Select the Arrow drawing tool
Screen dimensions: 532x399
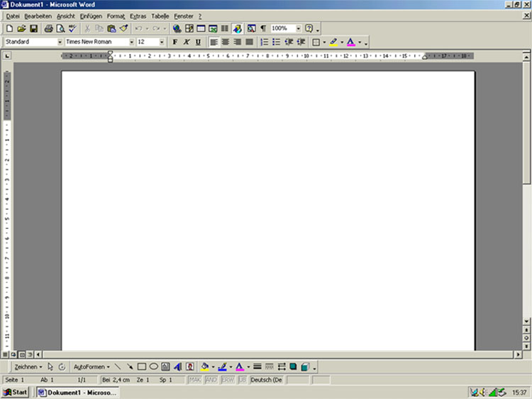point(130,367)
